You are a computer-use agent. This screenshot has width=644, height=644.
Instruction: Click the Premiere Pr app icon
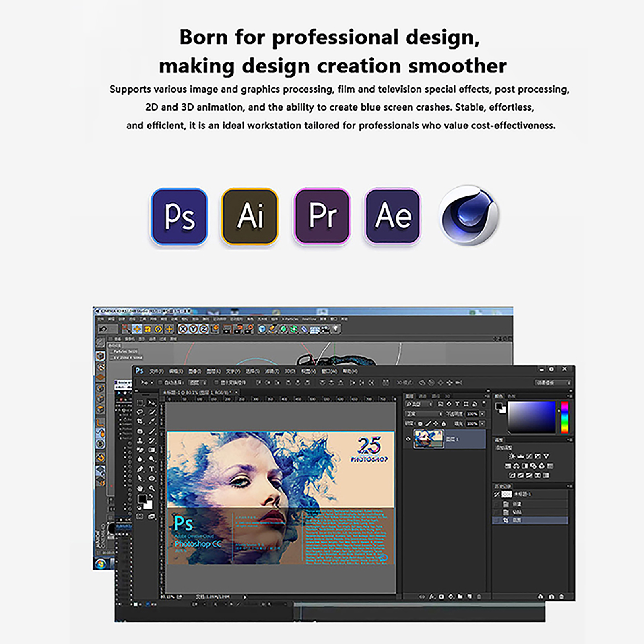[322, 216]
